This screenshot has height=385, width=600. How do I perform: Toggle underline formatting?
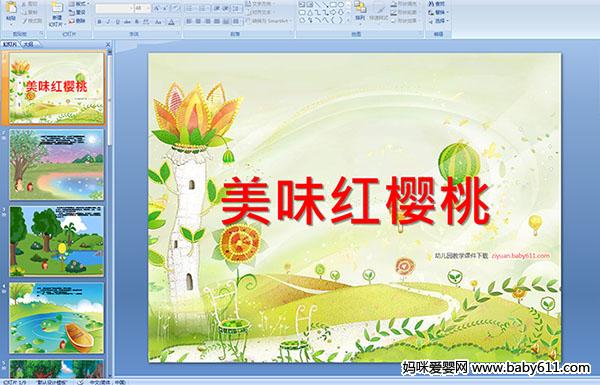pos(117,22)
